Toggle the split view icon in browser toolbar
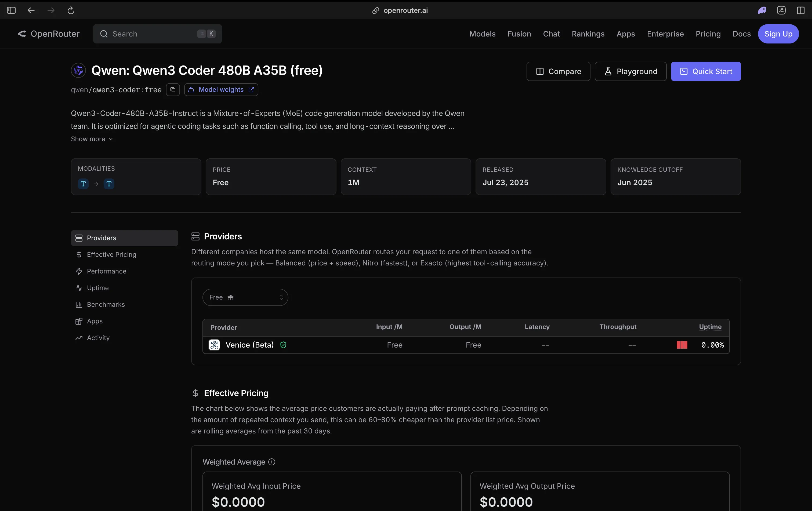812x511 pixels. click(800, 10)
